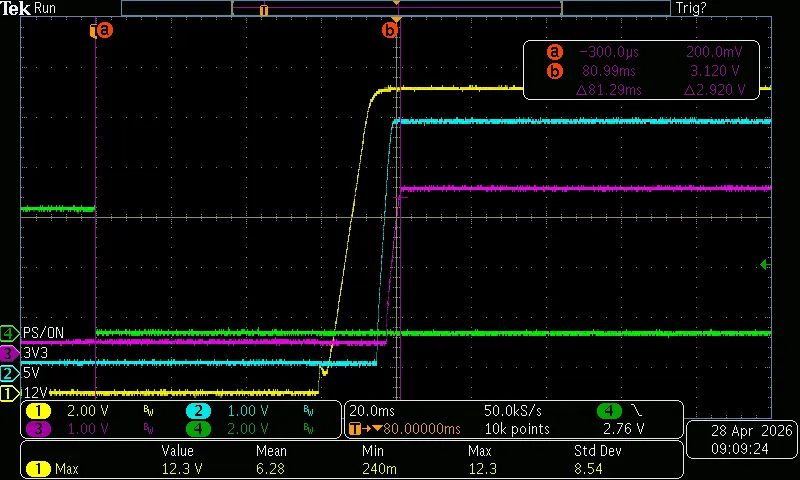Click the Tek logo
800x480 pixels.
pos(16,8)
